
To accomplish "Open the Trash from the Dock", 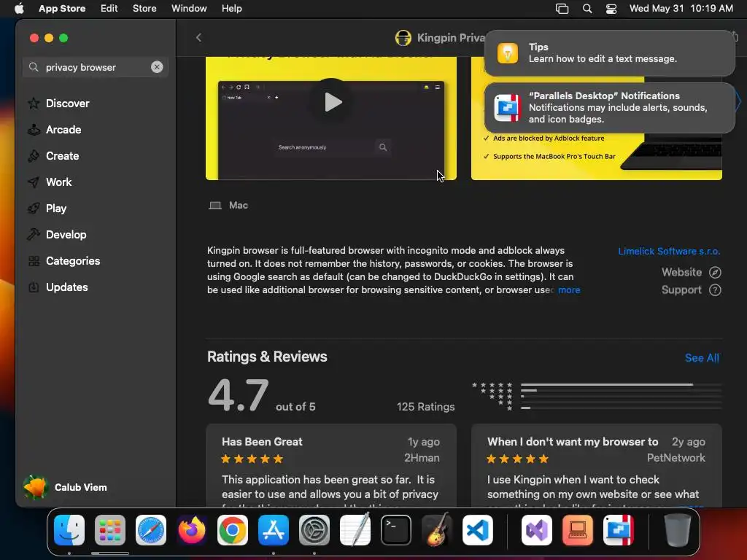I will coord(678,530).
